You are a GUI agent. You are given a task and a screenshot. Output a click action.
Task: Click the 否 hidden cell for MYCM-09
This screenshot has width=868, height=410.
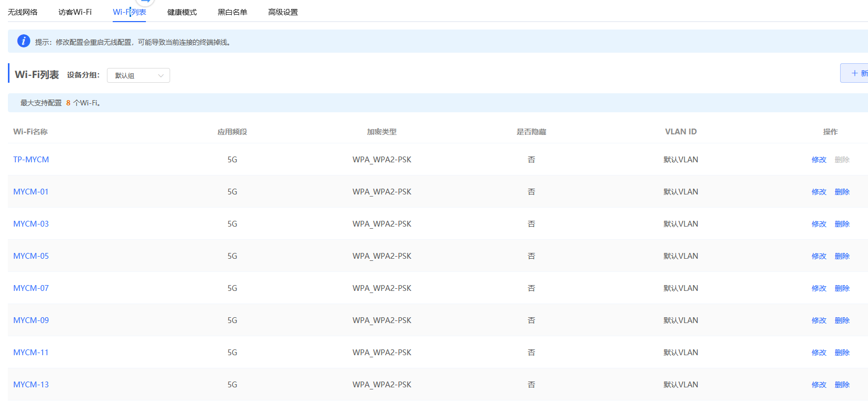(x=531, y=320)
